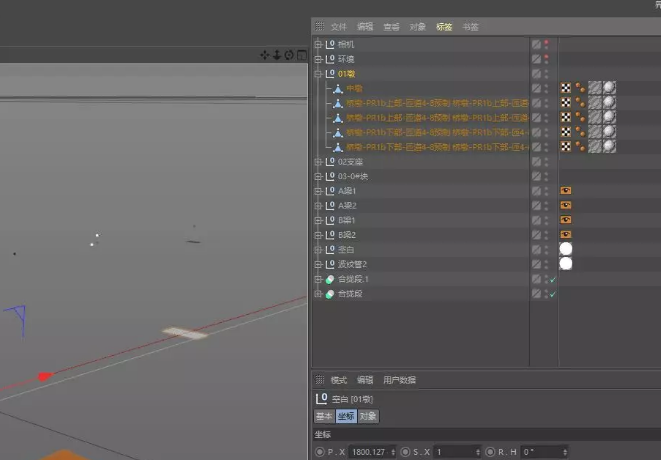
Task: Toggle the layer square of 02支座
Action: [x=536, y=161]
